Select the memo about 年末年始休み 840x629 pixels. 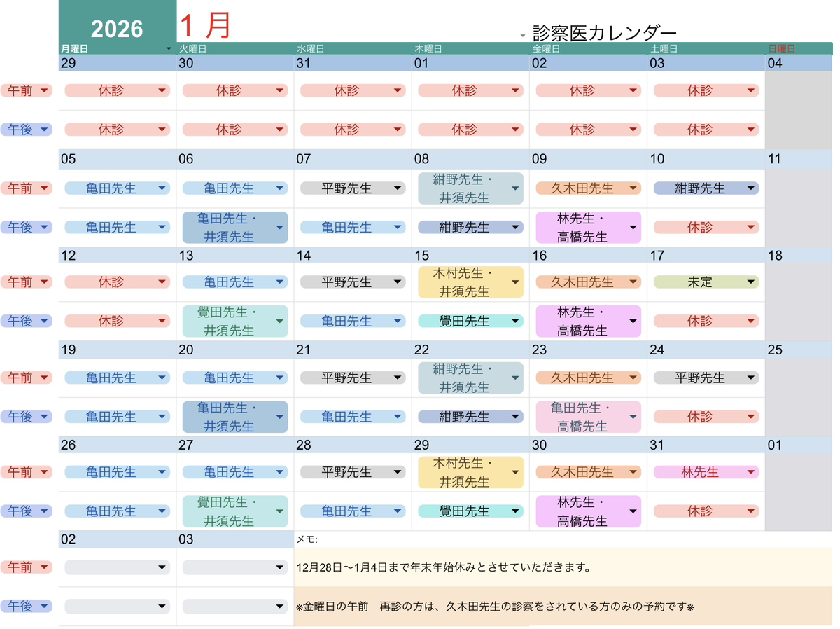pyautogui.click(x=444, y=567)
